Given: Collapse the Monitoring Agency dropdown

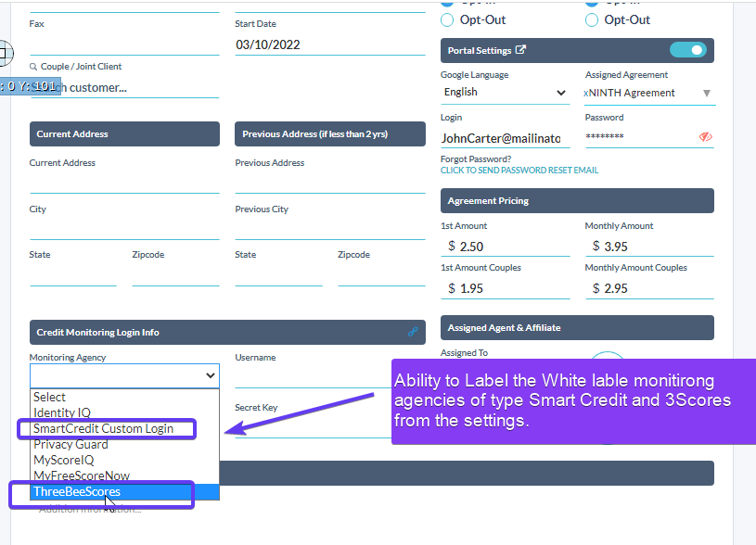Looking at the screenshot, I should [x=124, y=375].
